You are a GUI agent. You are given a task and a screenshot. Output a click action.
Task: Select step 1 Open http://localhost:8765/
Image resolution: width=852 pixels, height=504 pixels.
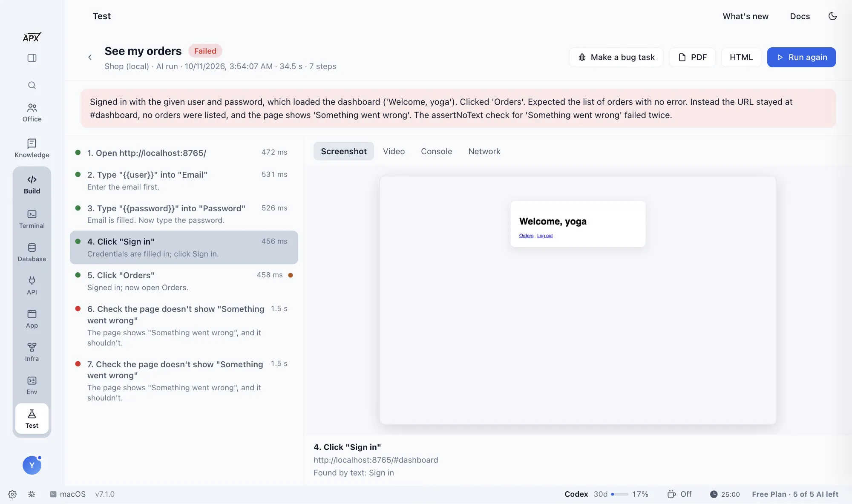tap(184, 153)
